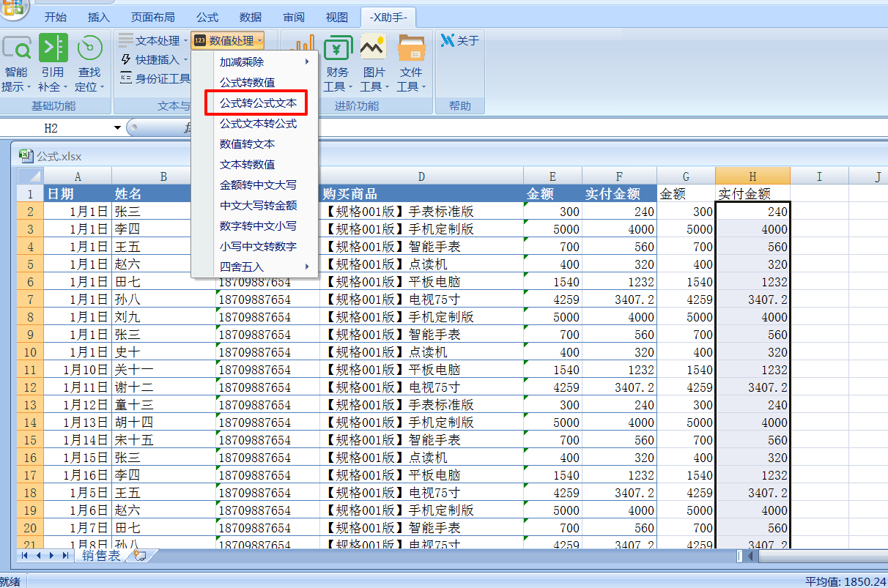Click the Select All corner cell
Image resolution: width=888 pixels, height=588 pixels.
coord(31,176)
